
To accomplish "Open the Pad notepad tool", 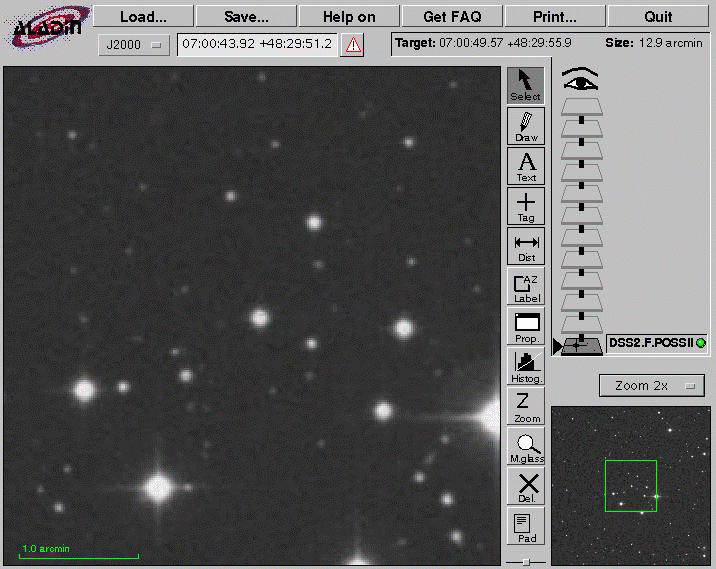I will 526,526.
